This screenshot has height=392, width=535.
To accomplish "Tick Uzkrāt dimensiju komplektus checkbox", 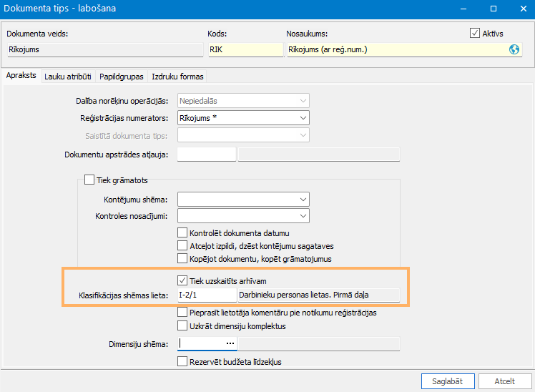I will pyautogui.click(x=182, y=325).
